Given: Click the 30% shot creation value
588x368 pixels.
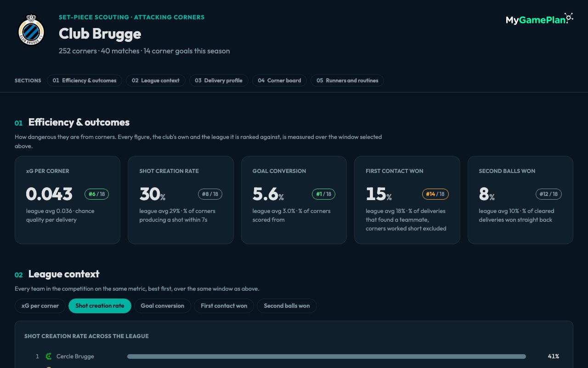Looking at the screenshot, I should point(153,194).
